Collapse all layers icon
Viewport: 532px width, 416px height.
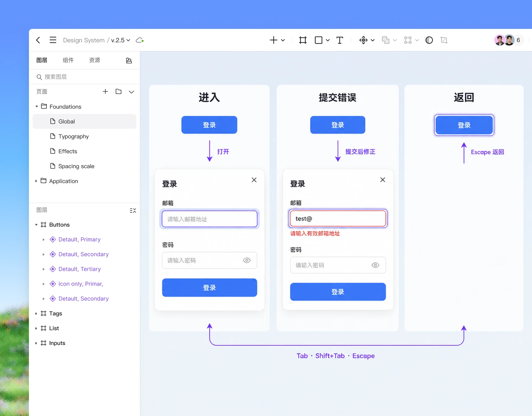coord(133,210)
